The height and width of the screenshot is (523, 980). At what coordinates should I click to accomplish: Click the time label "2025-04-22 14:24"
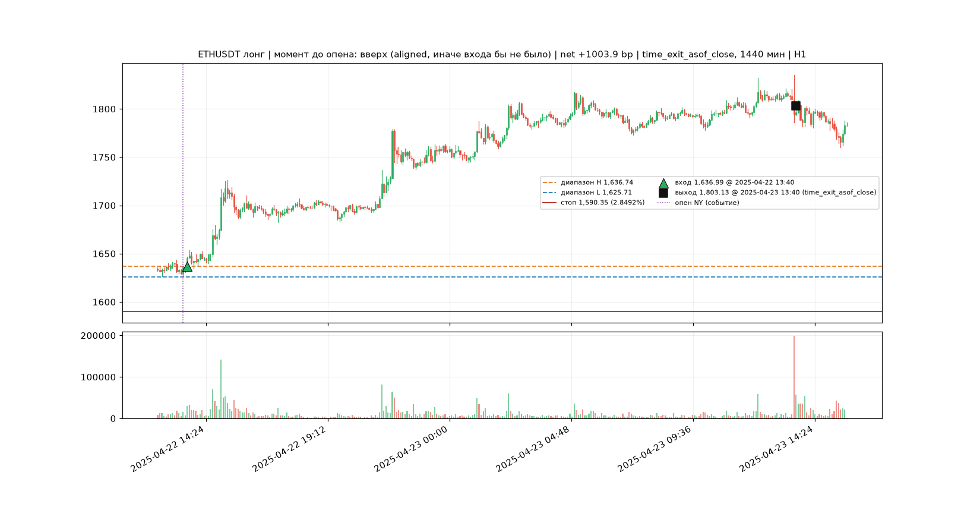pos(167,449)
